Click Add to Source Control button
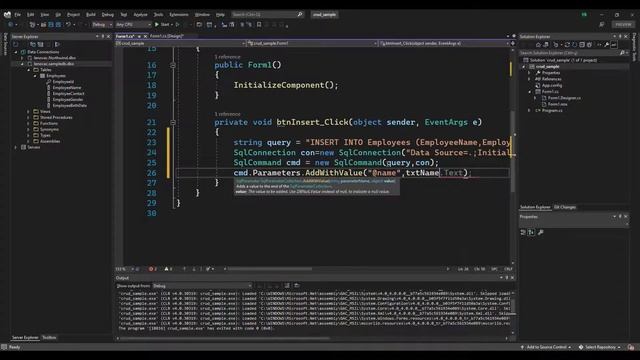Image resolution: width=640 pixels, height=360 pixels. pyautogui.click(x=546, y=347)
